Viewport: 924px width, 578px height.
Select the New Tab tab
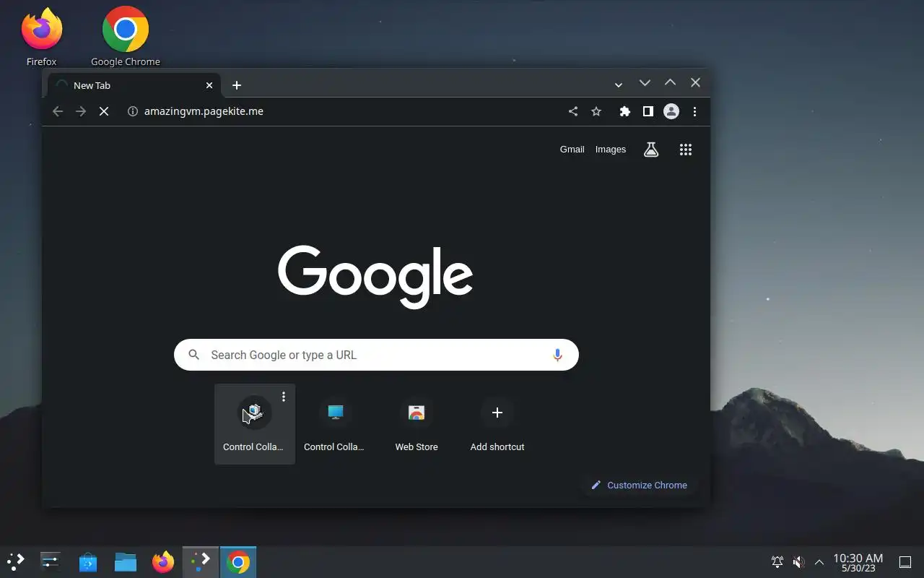pyautogui.click(x=134, y=85)
